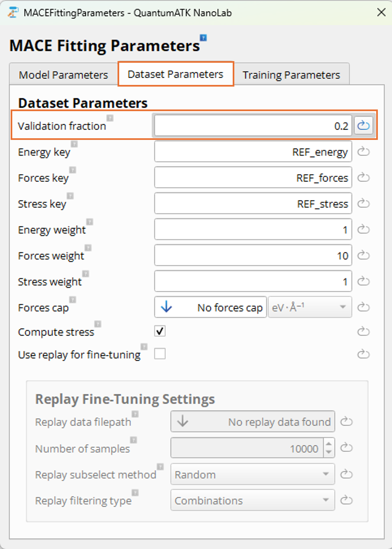Click the help icon beside Validation fraction
The image size is (392, 549).
point(110,118)
